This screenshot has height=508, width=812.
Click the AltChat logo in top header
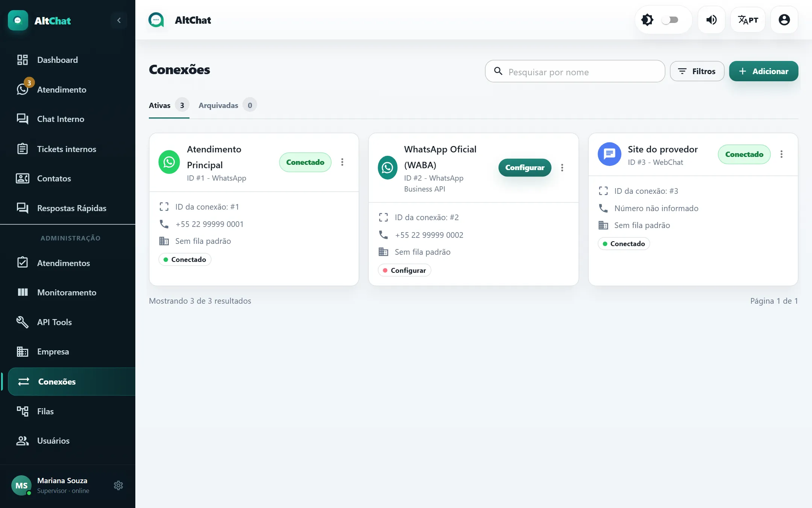156,20
